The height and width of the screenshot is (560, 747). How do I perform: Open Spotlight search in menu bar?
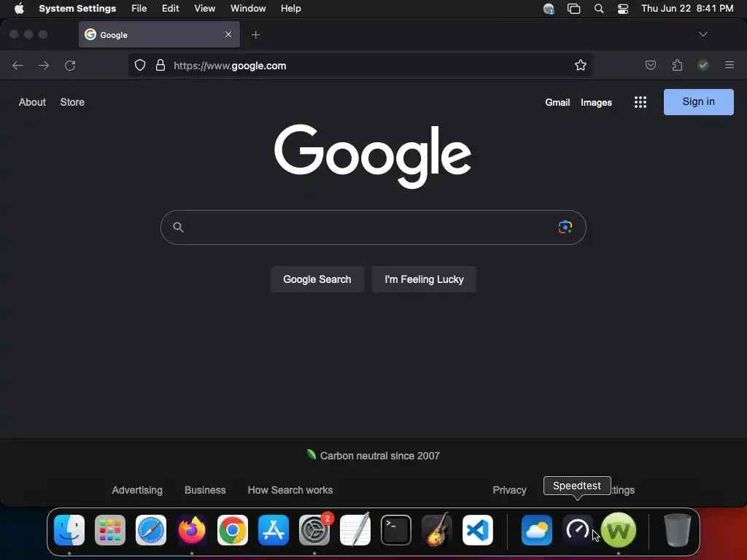click(599, 9)
